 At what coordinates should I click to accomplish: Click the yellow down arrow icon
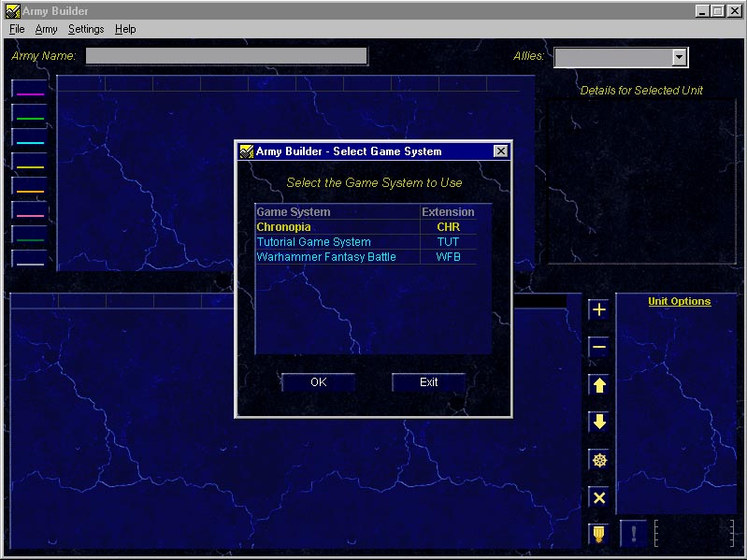tap(599, 422)
